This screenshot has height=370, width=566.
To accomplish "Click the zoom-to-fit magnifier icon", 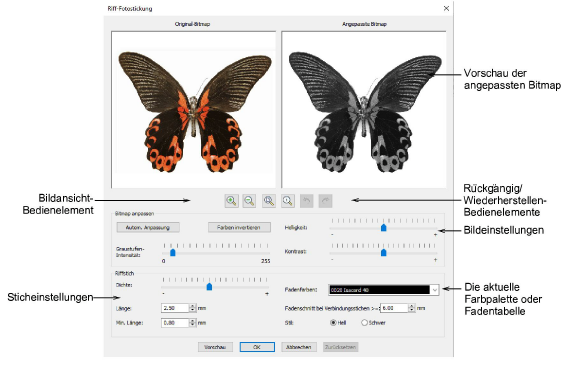I will pyautogui.click(x=269, y=201).
